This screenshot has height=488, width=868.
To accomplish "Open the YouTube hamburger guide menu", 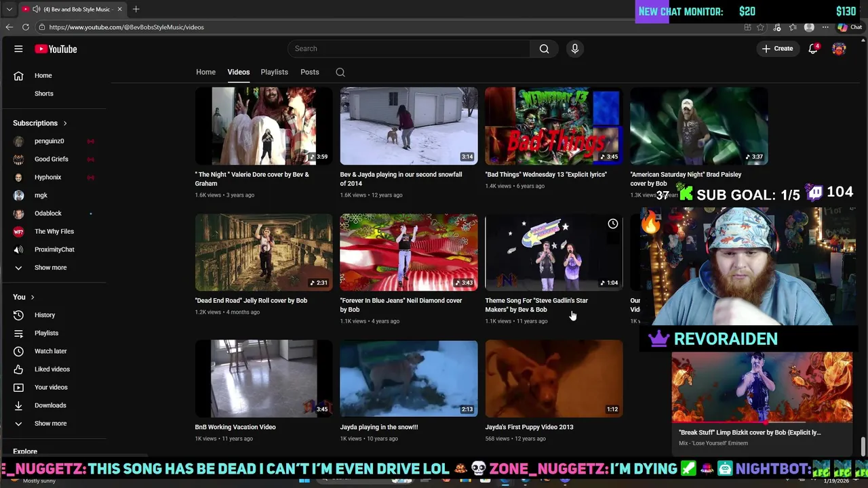I will click(18, 49).
